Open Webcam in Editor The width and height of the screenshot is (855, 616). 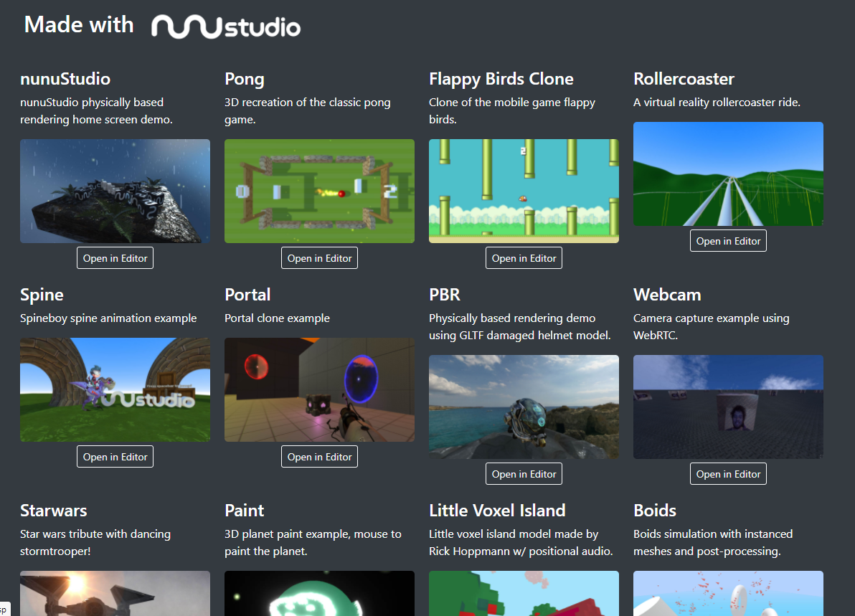click(729, 474)
